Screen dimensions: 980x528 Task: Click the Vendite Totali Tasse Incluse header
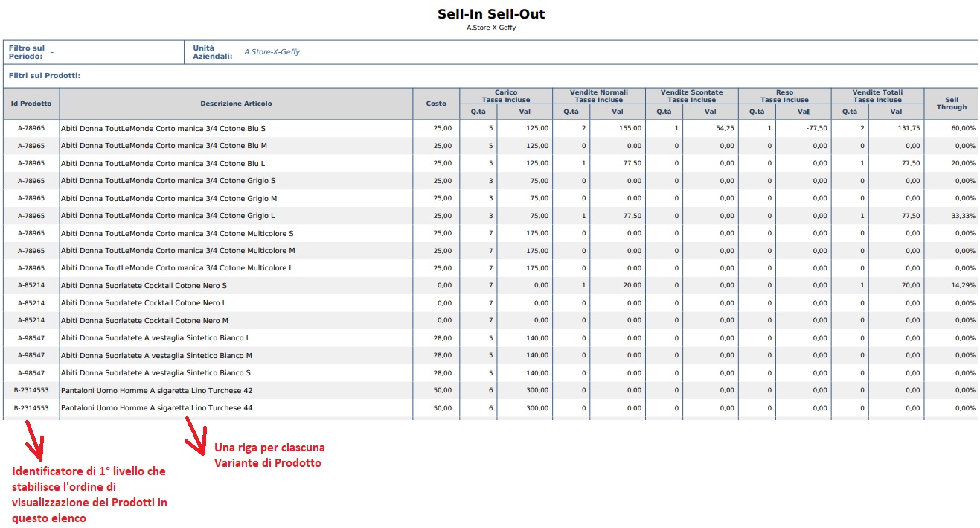pos(877,96)
